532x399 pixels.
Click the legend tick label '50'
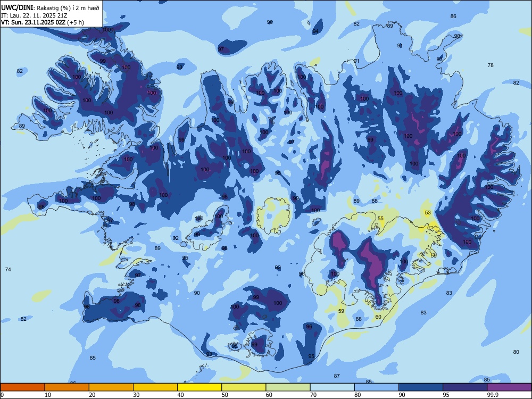(225, 395)
